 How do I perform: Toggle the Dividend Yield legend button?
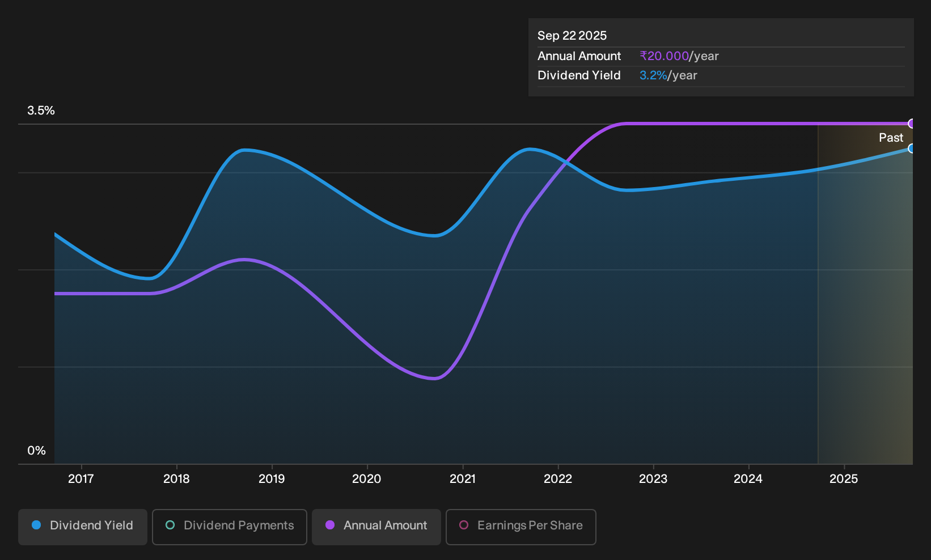[x=83, y=527]
